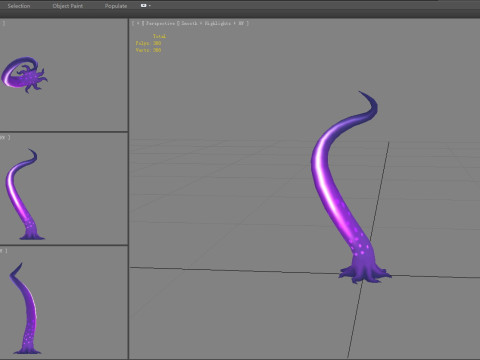Open the Selection ribbon tab
480x360 pixels.
pos(19,6)
